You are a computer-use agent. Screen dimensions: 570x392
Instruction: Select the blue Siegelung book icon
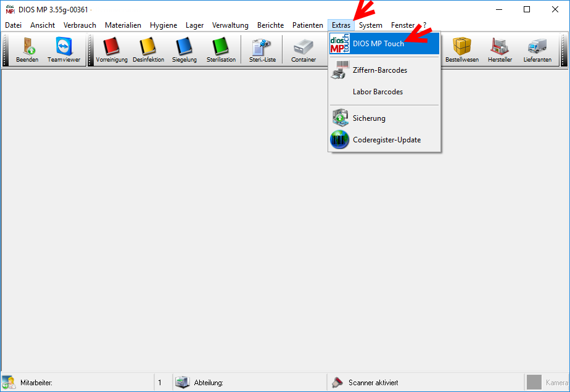(x=184, y=47)
